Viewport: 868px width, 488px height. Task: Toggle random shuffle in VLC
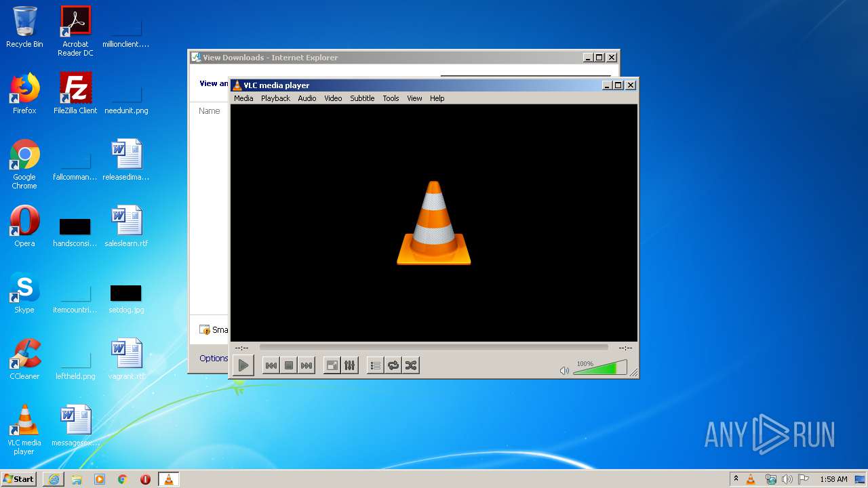(x=411, y=365)
